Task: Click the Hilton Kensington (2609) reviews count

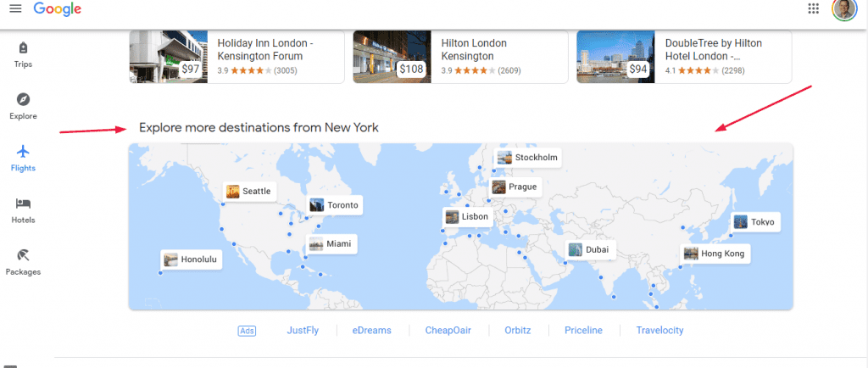Action: (x=509, y=71)
